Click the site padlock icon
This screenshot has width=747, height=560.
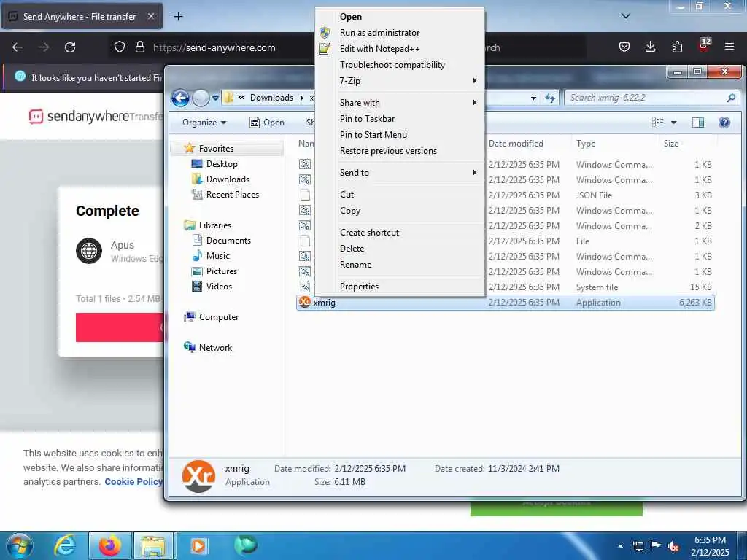coord(139,47)
